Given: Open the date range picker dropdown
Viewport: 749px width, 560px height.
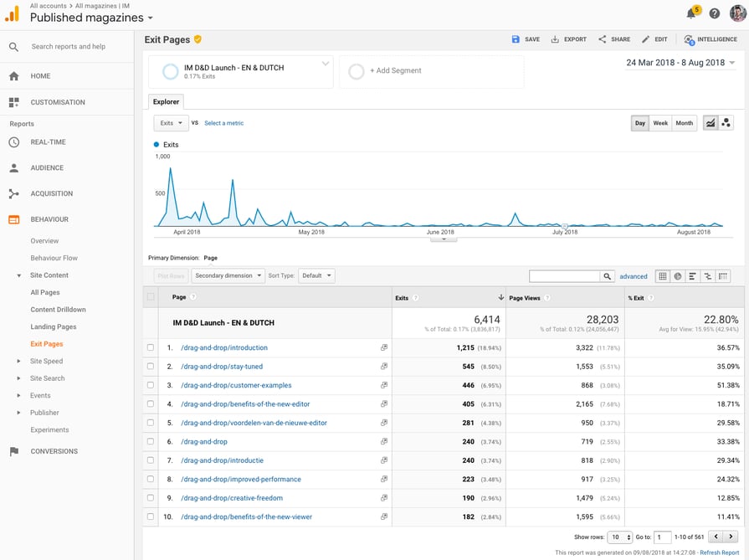Looking at the screenshot, I should coord(680,63).
